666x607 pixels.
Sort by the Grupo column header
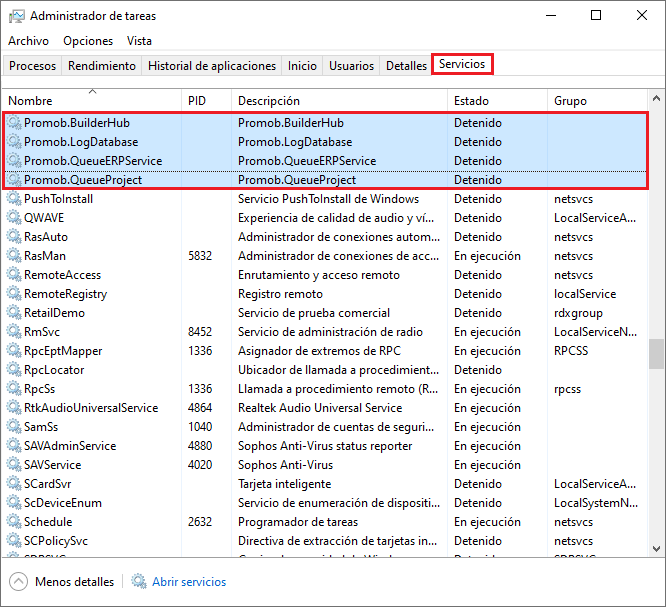pyautogui.click(x=597, y=101)
